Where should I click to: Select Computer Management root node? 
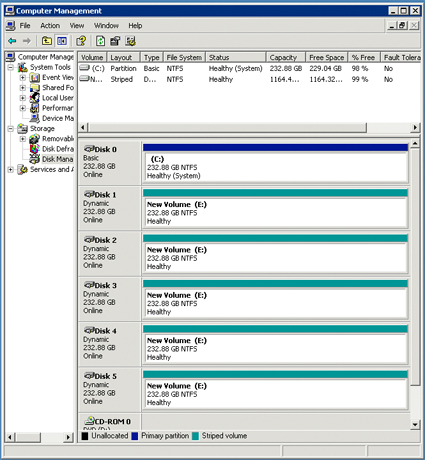pos(46,57)
